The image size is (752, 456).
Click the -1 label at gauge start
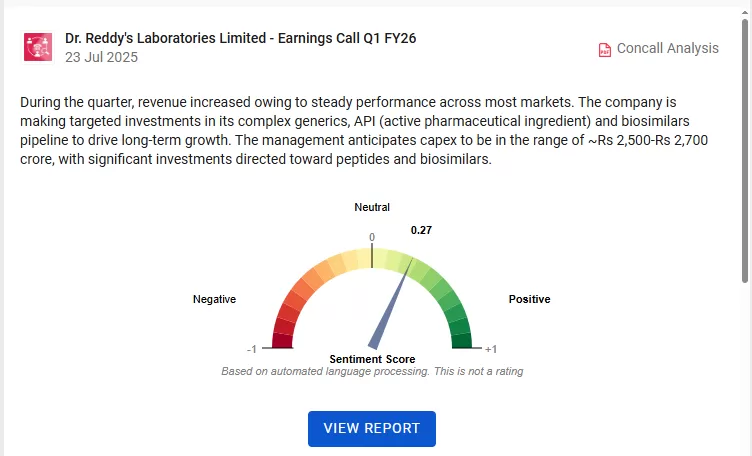click(x=254, y=349)
